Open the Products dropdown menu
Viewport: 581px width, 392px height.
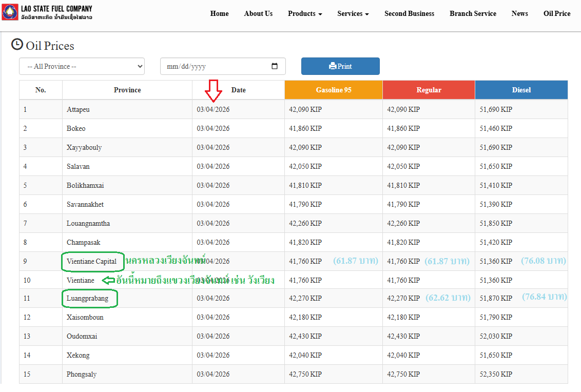pos(305,14)
